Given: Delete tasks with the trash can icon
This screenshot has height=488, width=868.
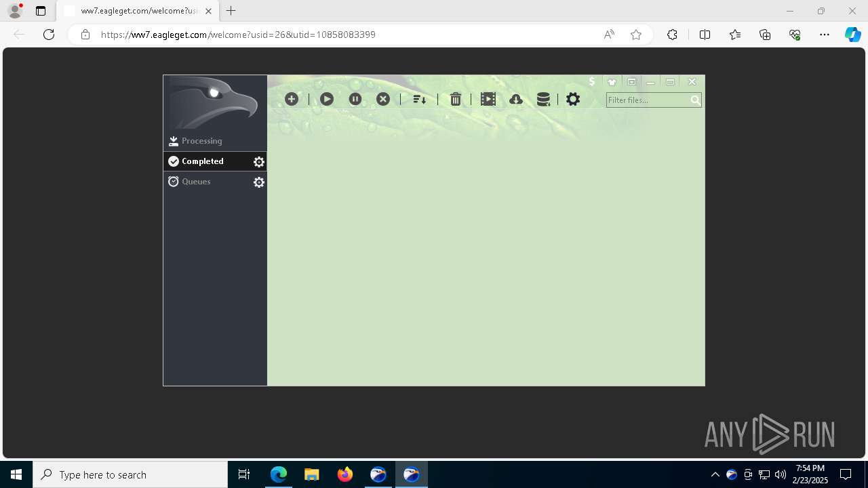Looking at the screenshot, I should pos(456,99).
